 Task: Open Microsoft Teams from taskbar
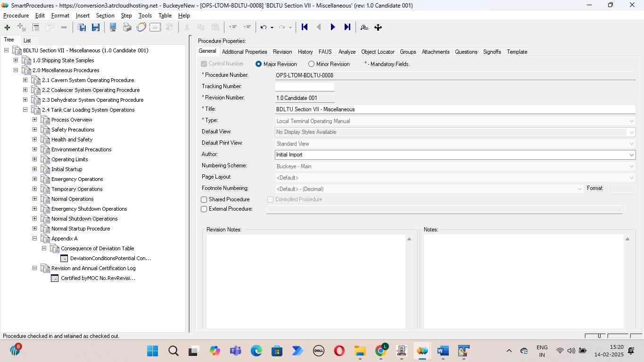tap(235, 351)
